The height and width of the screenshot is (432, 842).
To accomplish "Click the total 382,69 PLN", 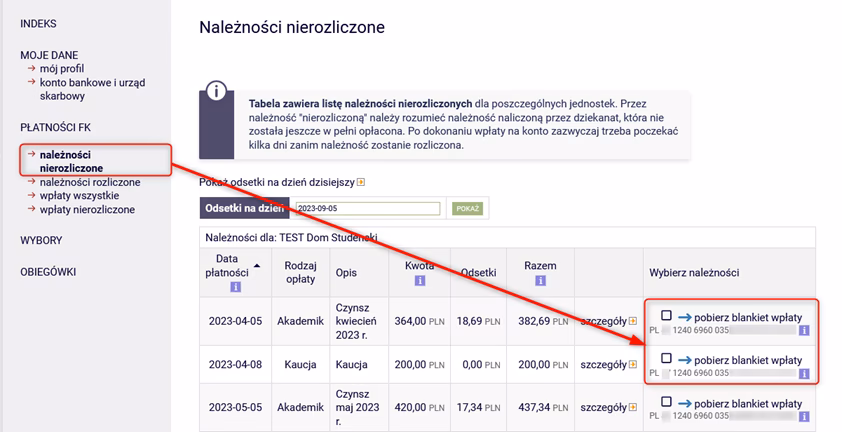I will point(543,321).
